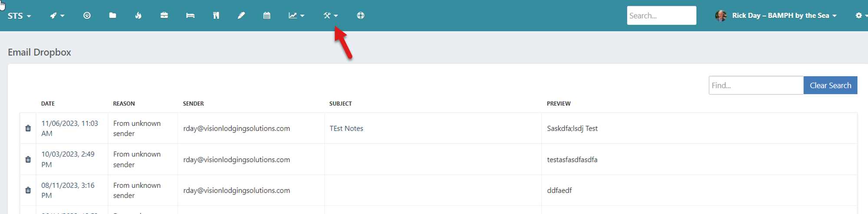Sort by the DATE column header
Screen dimensions: 868x214
coord(48,104)
